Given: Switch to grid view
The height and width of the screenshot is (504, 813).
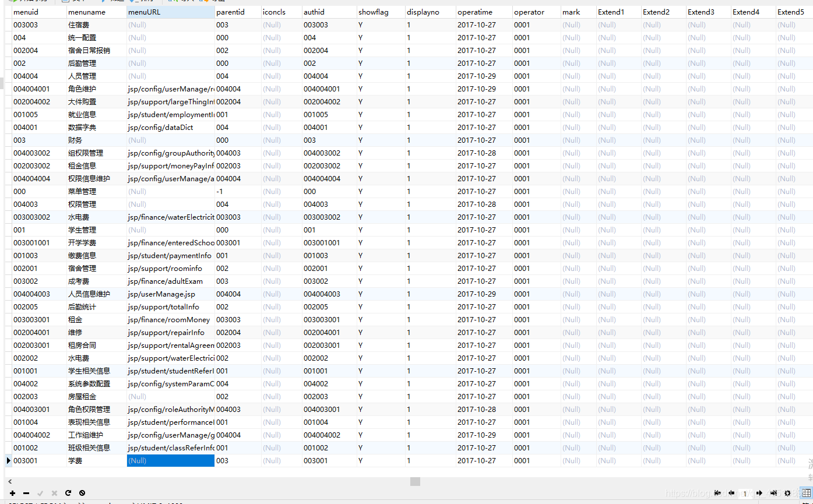Looking at the screenshot, I should (805, 493).
